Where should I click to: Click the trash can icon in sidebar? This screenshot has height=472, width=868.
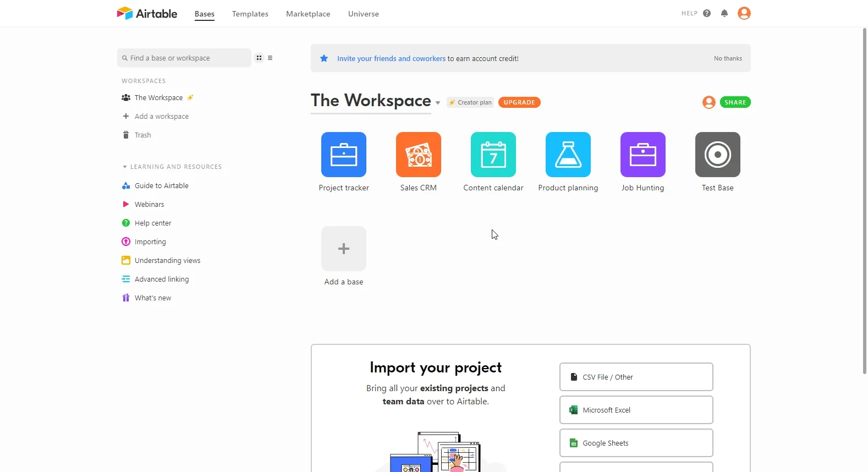[126, 135]
